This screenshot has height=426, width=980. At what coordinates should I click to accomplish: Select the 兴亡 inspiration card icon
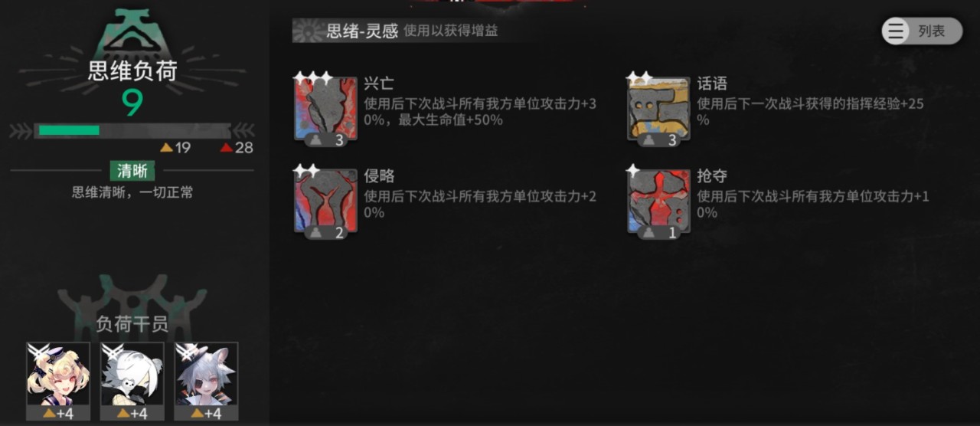(325, 109)
